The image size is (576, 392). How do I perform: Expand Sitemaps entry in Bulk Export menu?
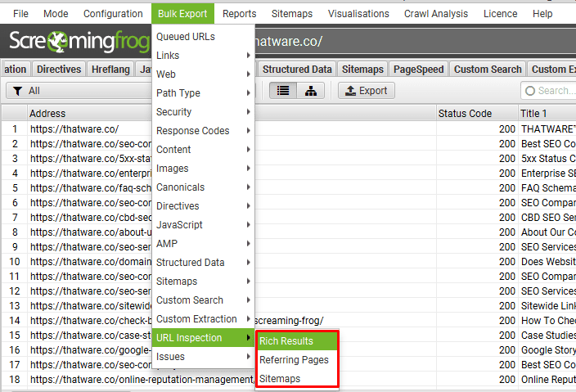coord(203,281)
